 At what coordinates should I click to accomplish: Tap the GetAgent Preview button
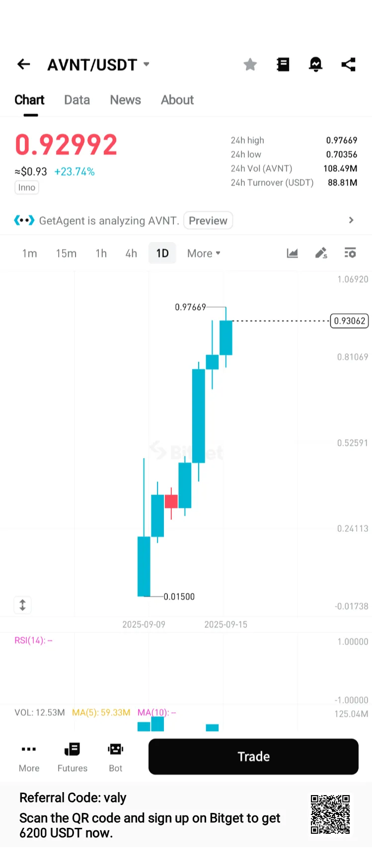[208, 221]
